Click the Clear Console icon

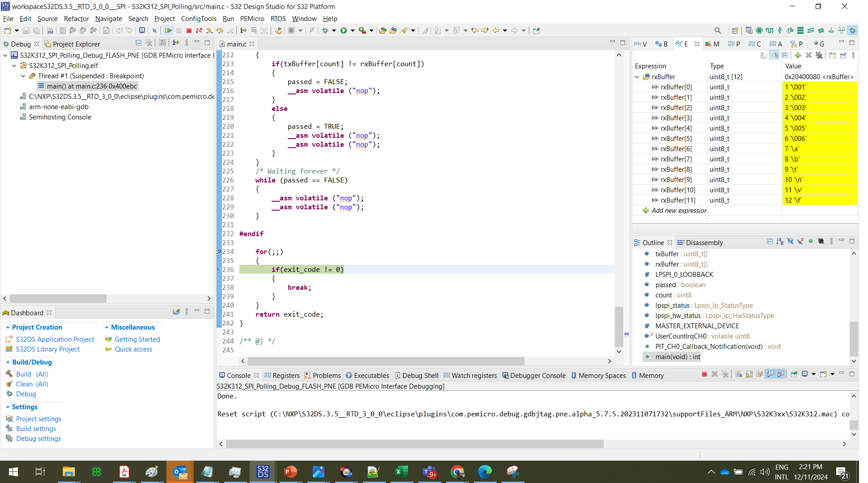[x=739, y=374]
